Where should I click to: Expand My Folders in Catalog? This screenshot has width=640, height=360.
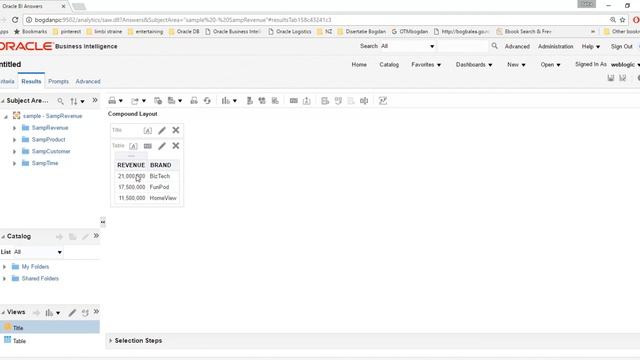click(4, 267)
